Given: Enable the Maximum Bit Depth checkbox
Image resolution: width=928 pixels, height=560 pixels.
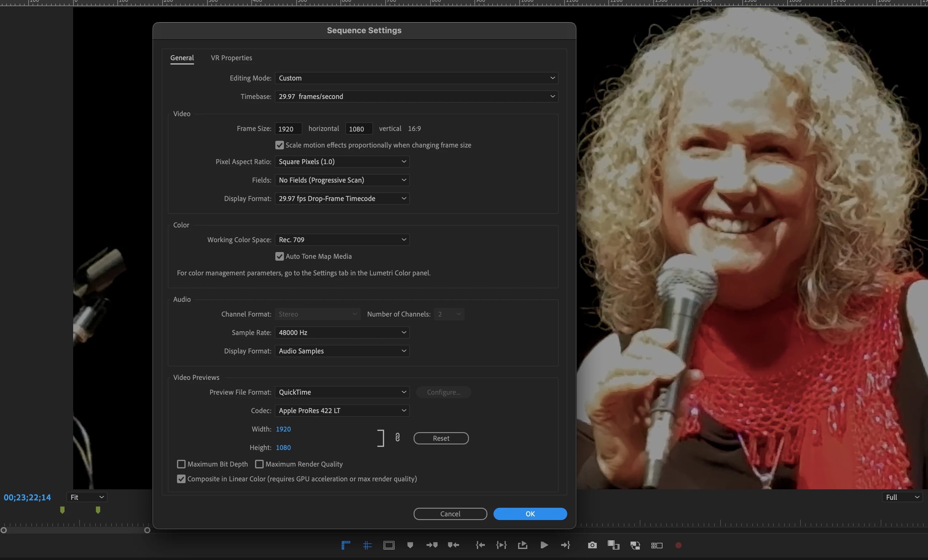Looking at the screenshot, I should click(x=181, y=464).
